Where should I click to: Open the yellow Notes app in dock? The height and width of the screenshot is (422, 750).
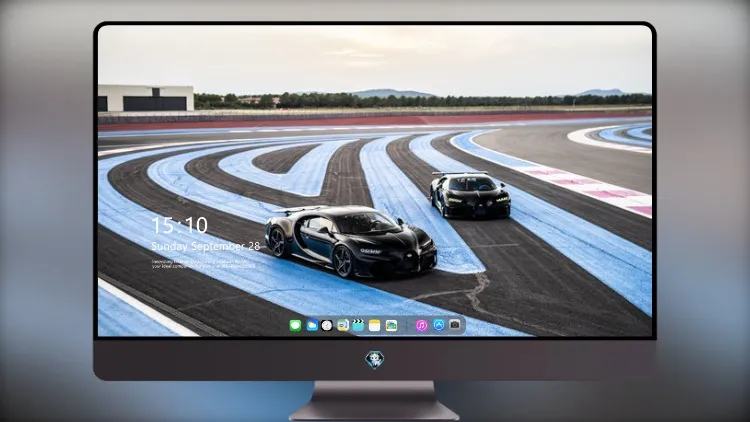click(375, 326)
